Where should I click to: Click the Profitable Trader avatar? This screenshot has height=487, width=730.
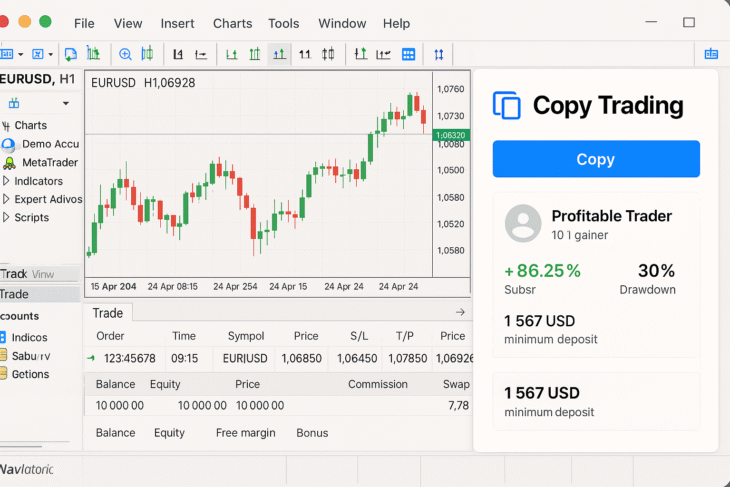tap(523, 223)
